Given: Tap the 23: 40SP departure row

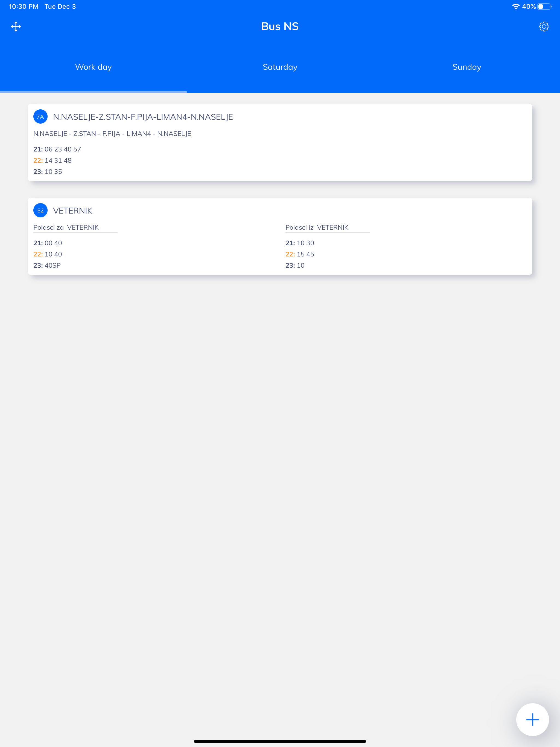Looking at the screenshot, I should (47, 265).
